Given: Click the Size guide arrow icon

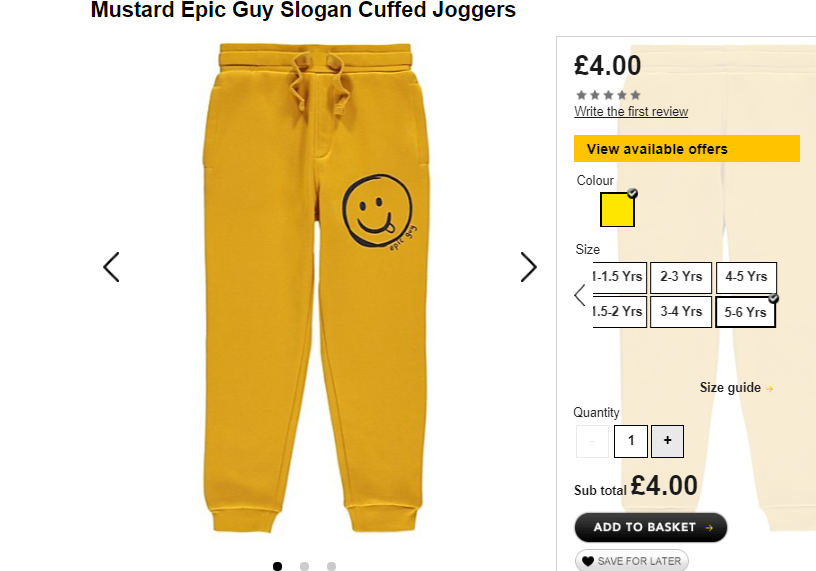Looking at the screenshot, I should coord(769,388).
